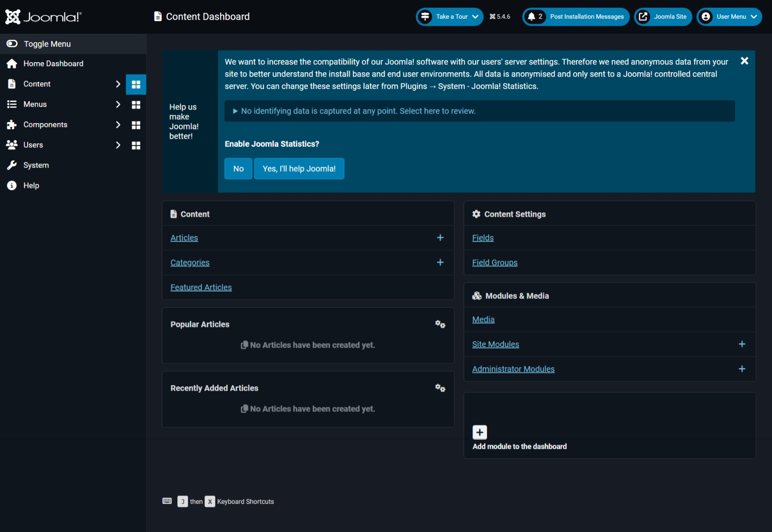Expand the Content submenu chevron
The height and width of the screenshot is (532, 772).
point(118,84)
